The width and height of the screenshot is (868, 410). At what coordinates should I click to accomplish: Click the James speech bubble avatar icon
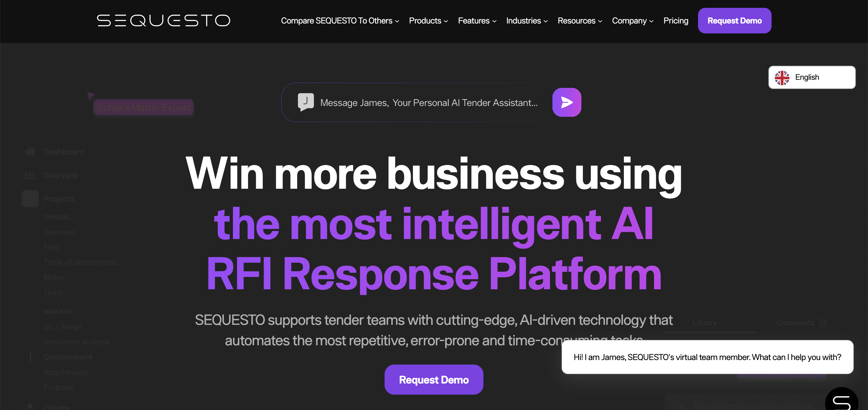click(306, 102)
